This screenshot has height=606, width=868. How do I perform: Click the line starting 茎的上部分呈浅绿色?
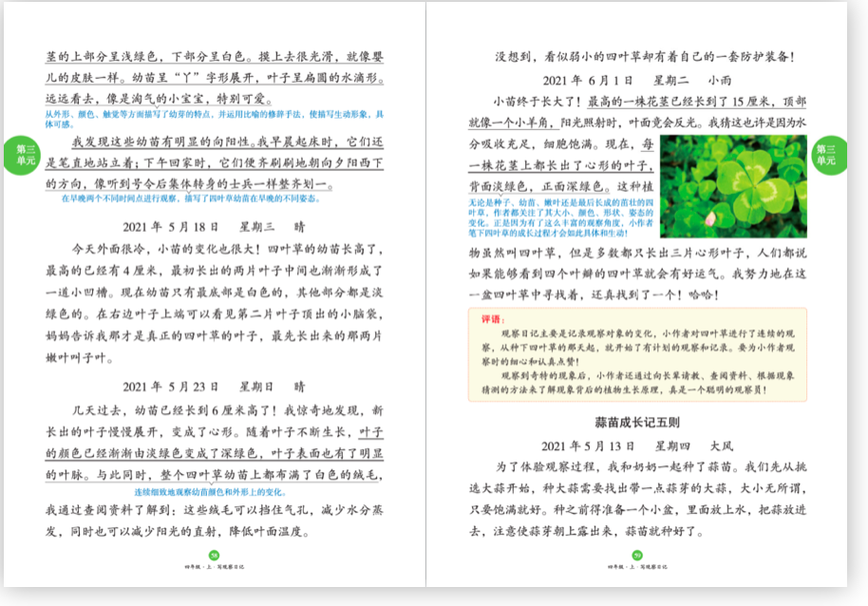point(215,56)
